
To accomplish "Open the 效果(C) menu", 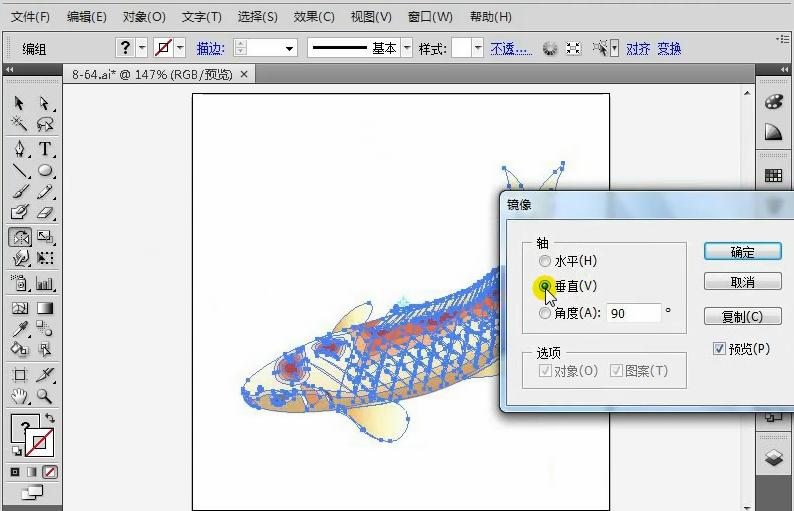I will [314, 17].
